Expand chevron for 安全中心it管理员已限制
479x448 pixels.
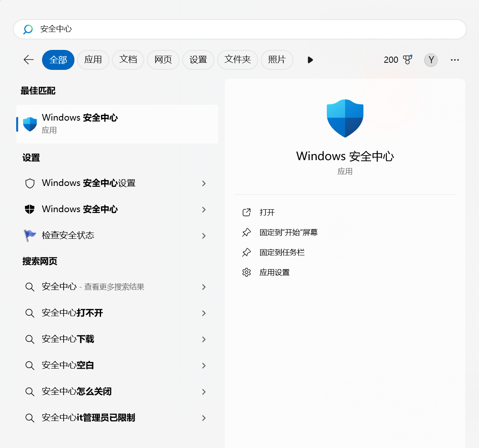point(204,418)
